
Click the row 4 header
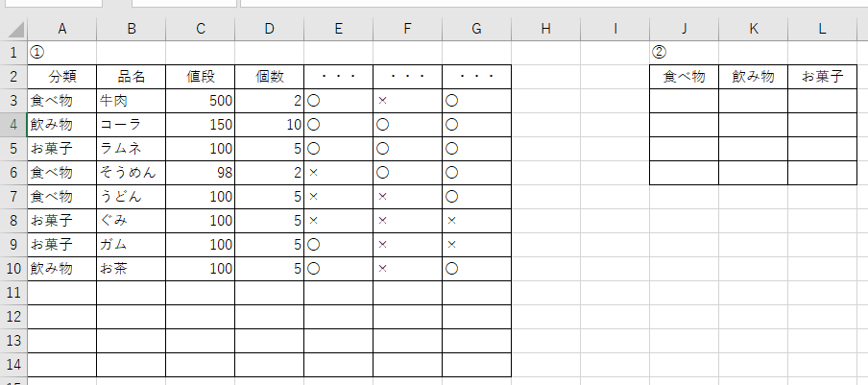(x=13, y=124)
